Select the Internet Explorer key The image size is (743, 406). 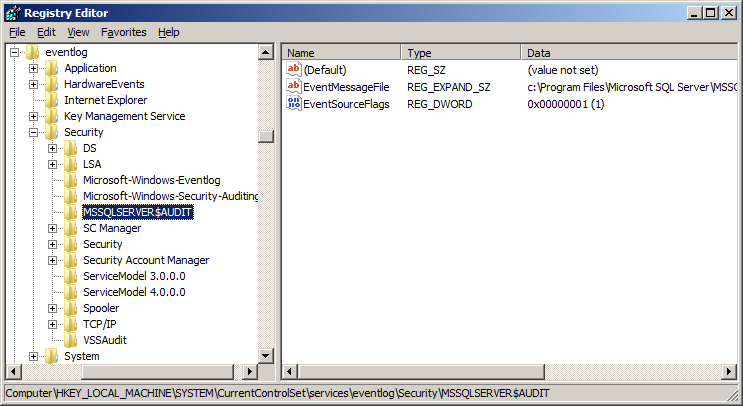tap(106, 100)
